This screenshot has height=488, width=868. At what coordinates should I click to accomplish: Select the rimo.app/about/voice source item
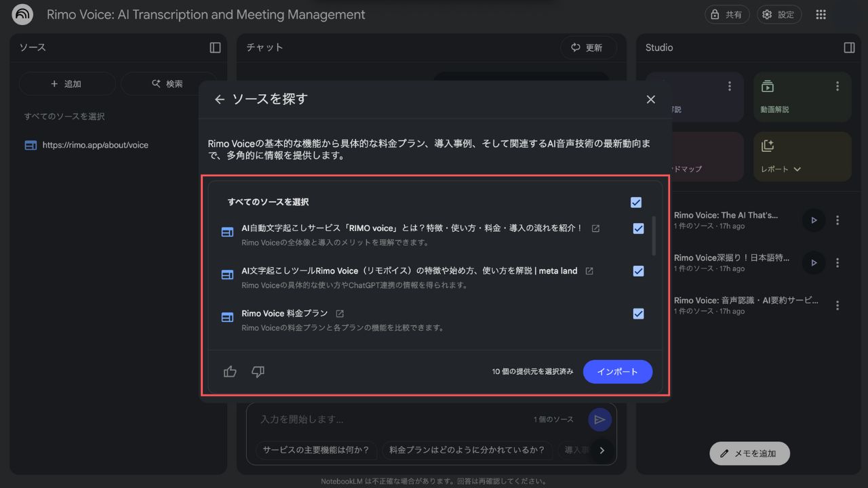point(95,145)
